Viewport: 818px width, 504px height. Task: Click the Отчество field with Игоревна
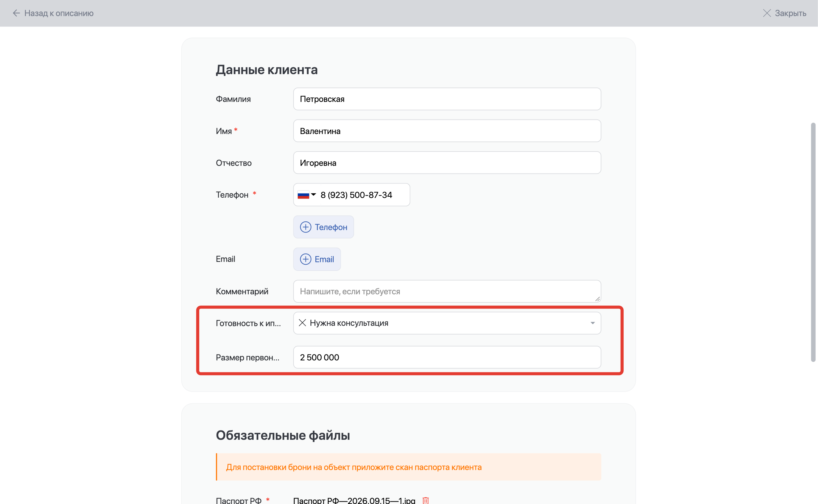click(447, 163)
